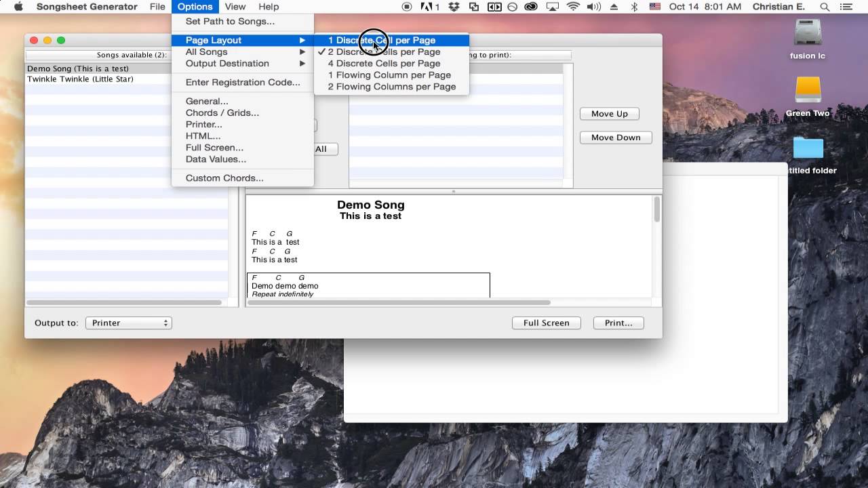Choose Set Path to Songs...
The height and width of the screenshot is (488, 868).
coord(243,22)
